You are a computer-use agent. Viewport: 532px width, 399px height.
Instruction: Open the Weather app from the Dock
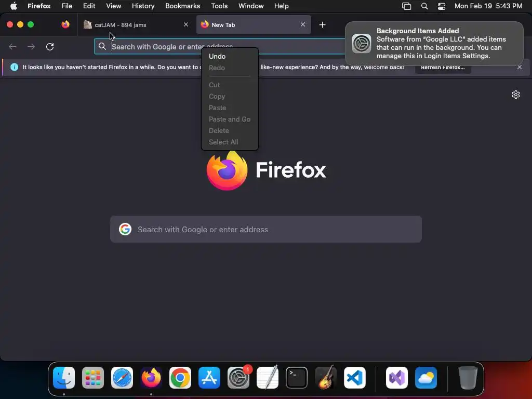[426, 378]
